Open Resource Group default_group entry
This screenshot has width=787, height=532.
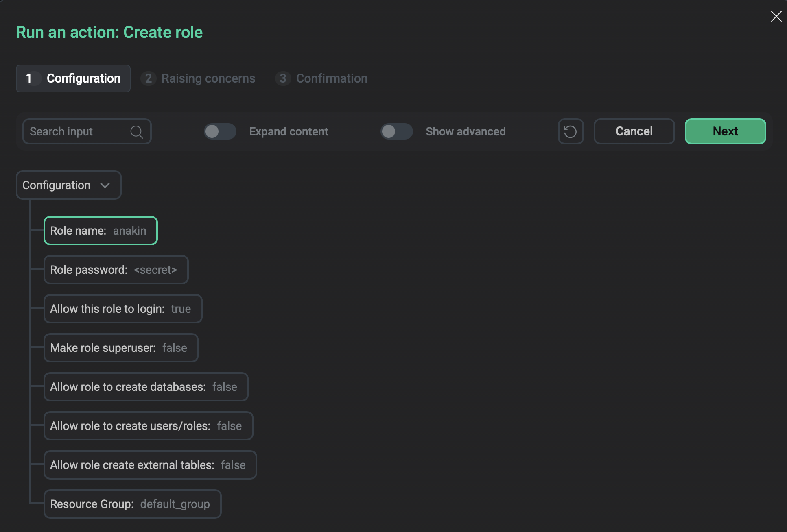coord(132,504)
